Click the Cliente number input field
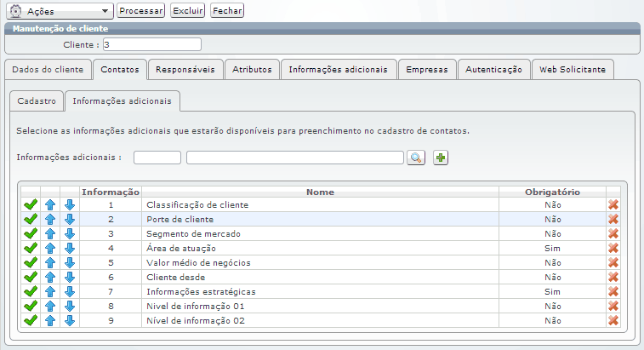This screenshot has height=350, width=644. 151,44
